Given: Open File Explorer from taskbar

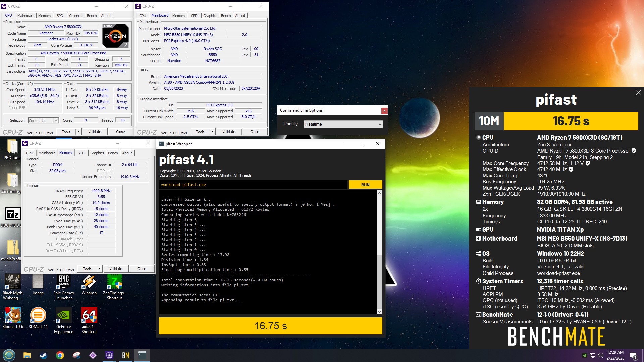Looking at the screenshot, I should (x=27, y=355).
